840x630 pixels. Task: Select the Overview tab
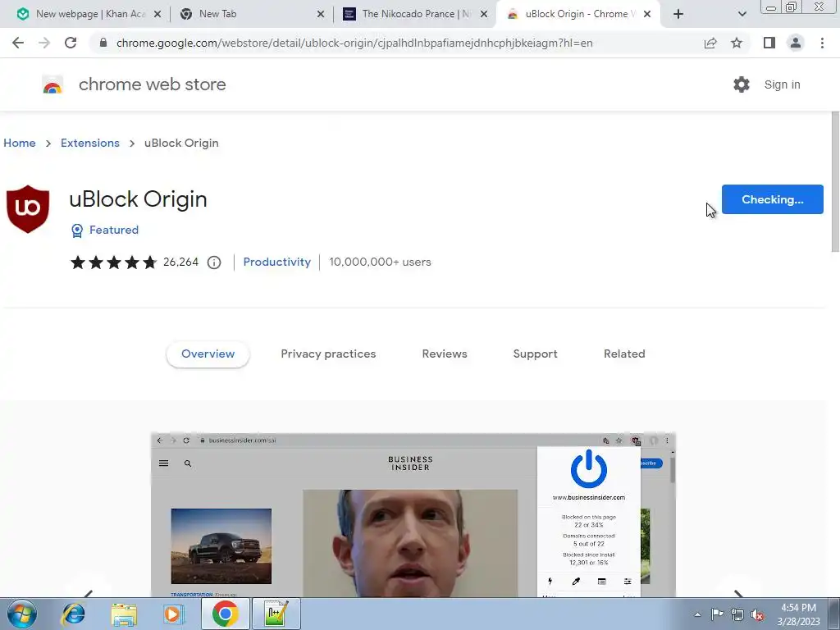[208, 354]
